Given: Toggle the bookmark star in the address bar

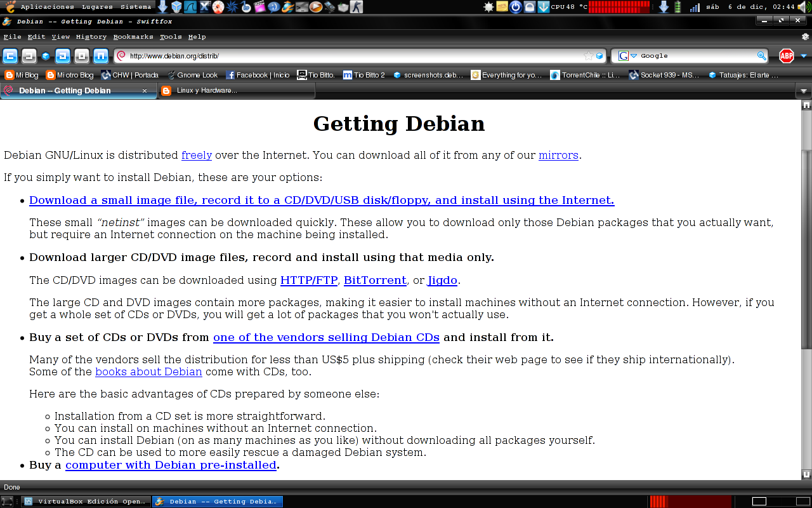Looking at the screenshot, I should click(x=588, y=55).
